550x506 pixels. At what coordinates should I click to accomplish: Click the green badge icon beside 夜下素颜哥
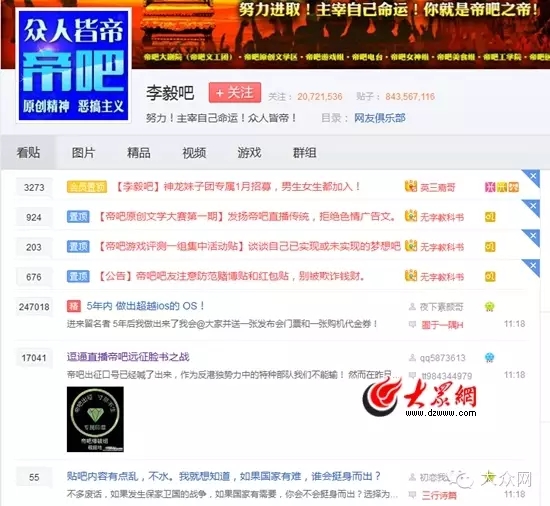(x=489, y=307)
